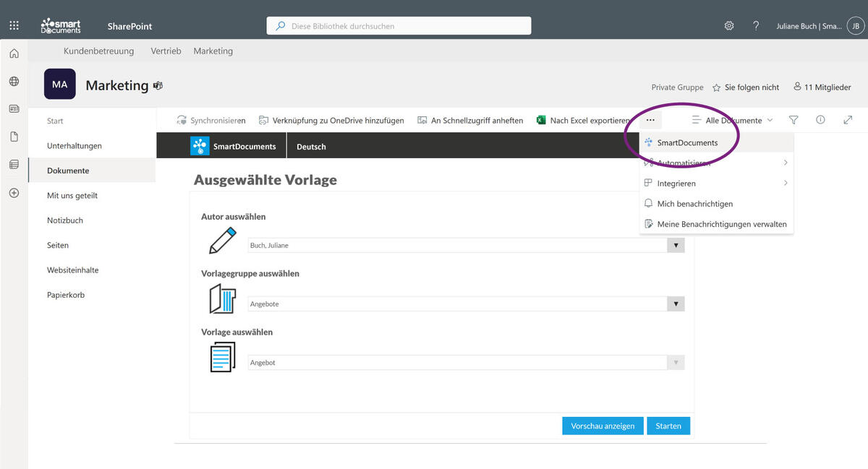Select SmartDocuments in the overflow menu
The height and width of the screenshot is (469, 868).
(716, 143)
